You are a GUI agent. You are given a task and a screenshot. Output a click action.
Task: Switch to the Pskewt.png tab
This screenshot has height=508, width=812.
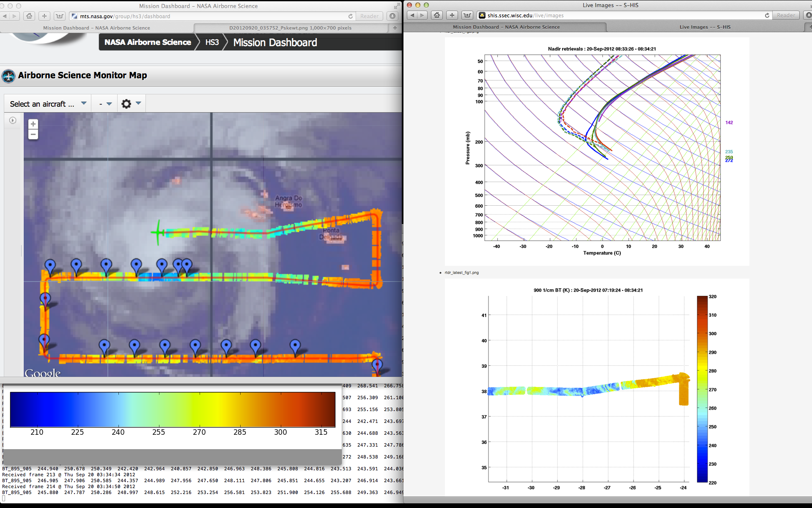(x=290, y=28)
